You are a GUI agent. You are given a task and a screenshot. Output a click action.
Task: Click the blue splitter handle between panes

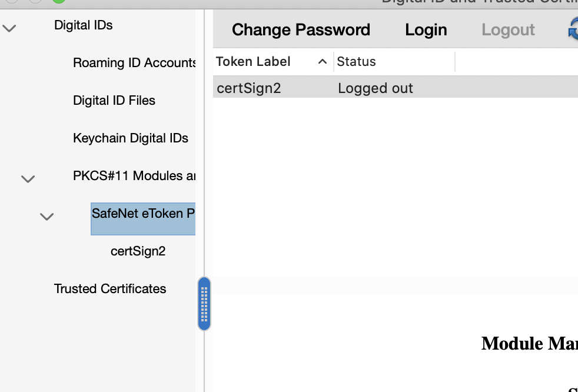click(204, 304)
